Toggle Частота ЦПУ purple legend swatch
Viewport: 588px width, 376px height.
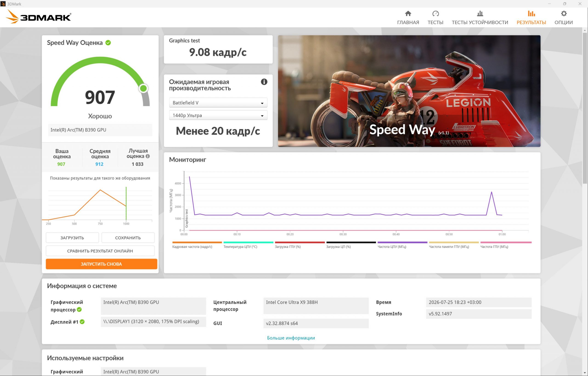(x=402, y=242)
